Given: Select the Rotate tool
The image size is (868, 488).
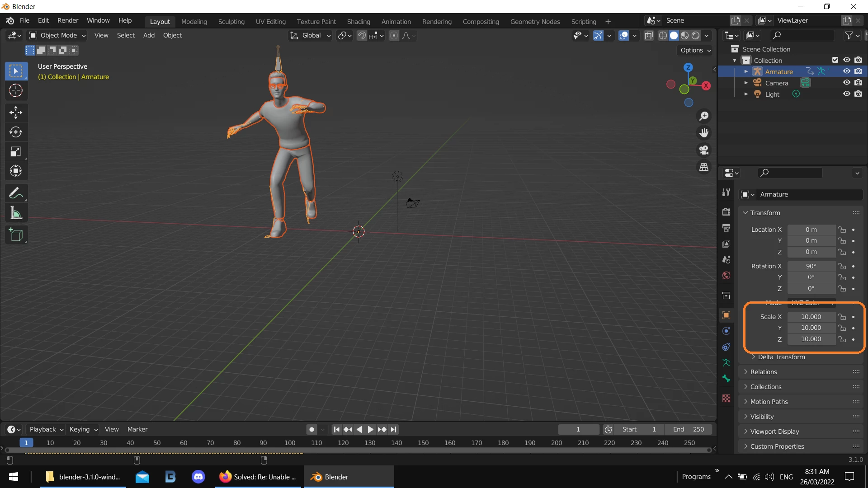Looking at the screenshot, I should click(x=16, y=132).
